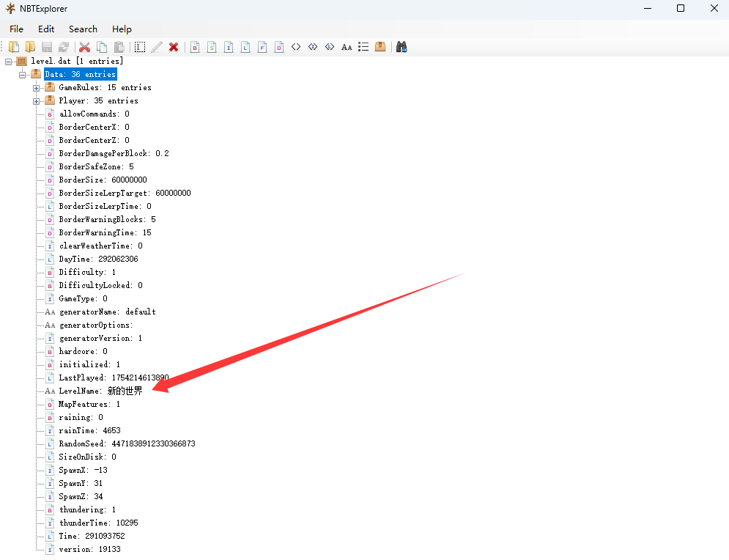Click the Open Folder toolbar icon

(x=30, y=47)
